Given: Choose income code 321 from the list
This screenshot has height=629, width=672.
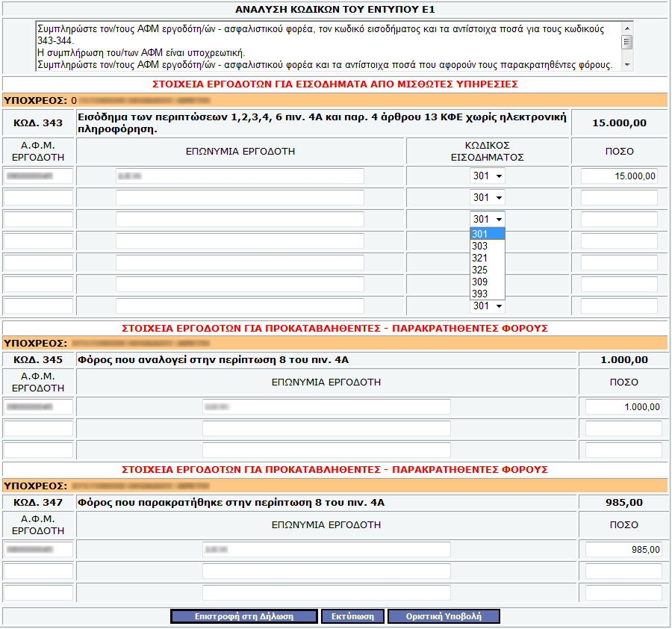Looking at the screenshot, I should [x=488, y=258].
